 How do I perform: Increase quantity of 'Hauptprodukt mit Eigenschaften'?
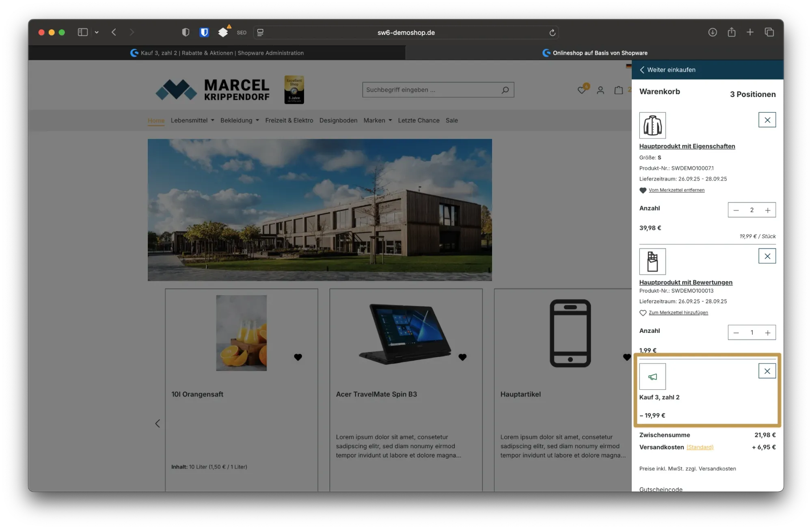767,210
